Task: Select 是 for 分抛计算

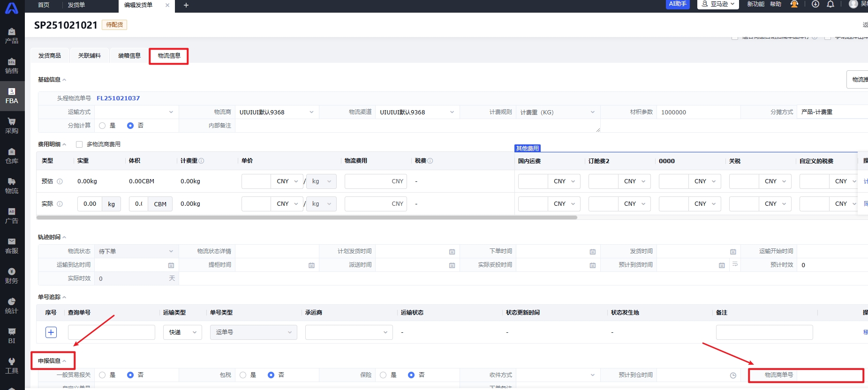Action: pos(103,126)
